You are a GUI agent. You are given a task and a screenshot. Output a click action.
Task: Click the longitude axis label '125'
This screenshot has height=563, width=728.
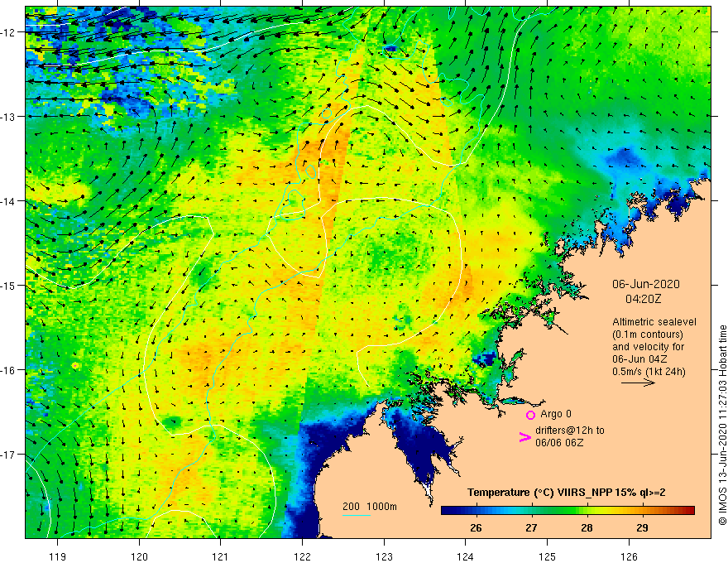(x=547, y=556)
